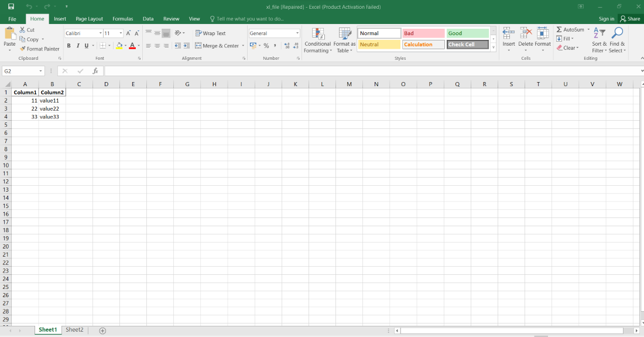Click the Redo arrow icon
The height and width of the screenshot is (337, 644).
(47, 6)
